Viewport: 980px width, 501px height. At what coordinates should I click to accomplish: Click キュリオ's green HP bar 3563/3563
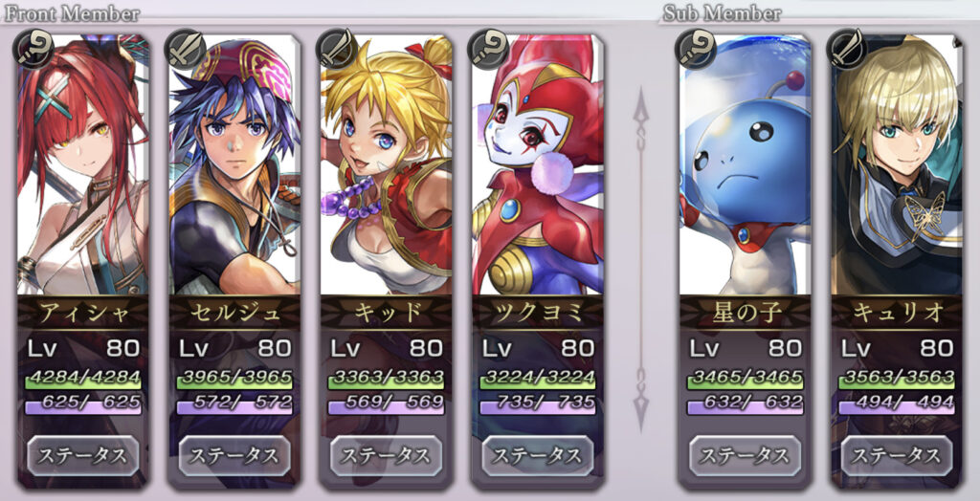point(897,380)
